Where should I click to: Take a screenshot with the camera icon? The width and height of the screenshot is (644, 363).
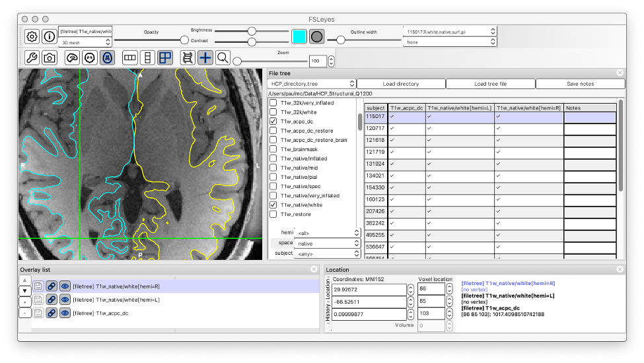[x=49, y=58]
